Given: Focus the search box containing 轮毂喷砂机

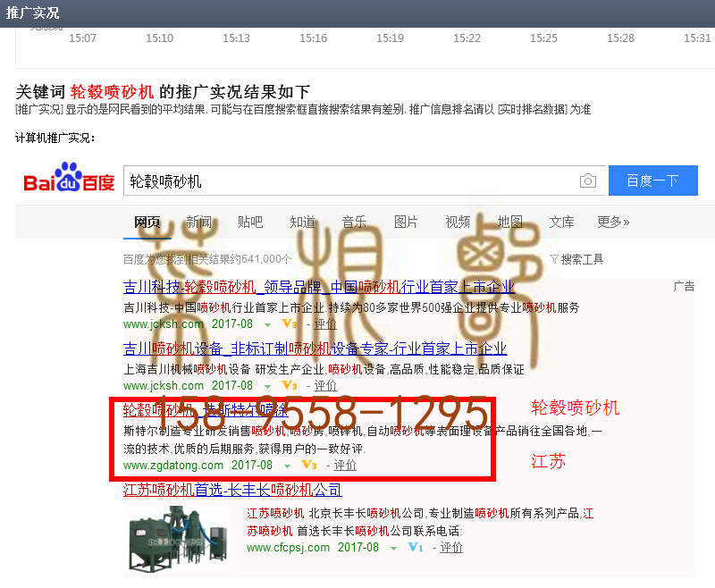Looking at the screenshot, I should pyautogui.click(x=366, y=181).
